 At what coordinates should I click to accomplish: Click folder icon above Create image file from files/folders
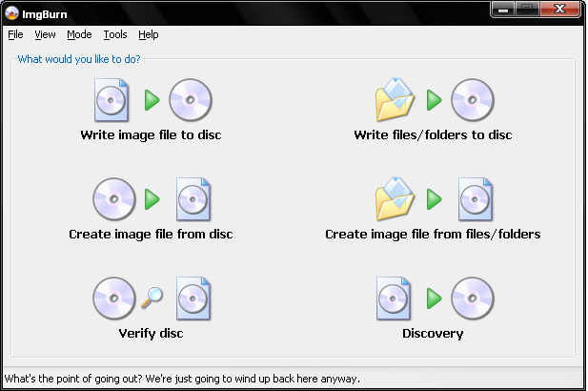click(x=395, y=199)
